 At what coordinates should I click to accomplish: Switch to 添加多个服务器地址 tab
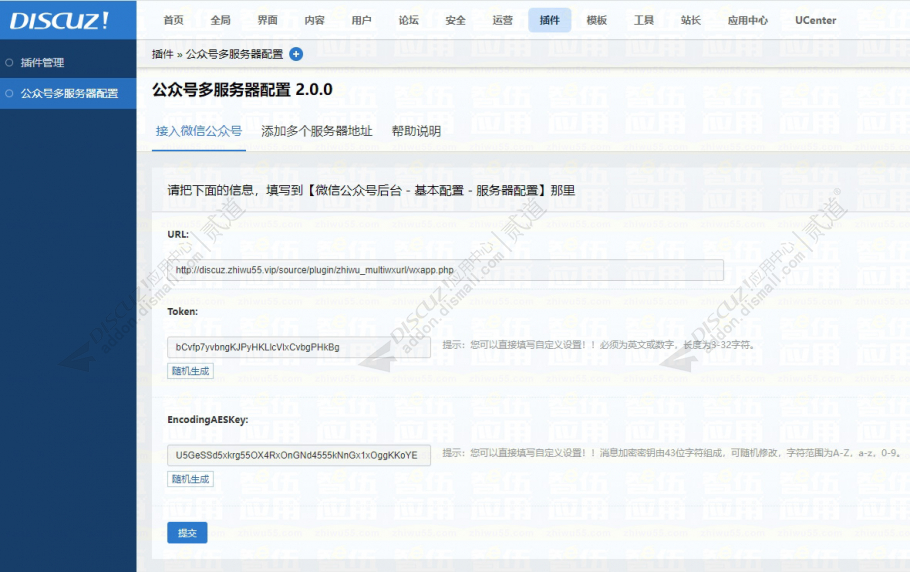[x=317, y=131]
